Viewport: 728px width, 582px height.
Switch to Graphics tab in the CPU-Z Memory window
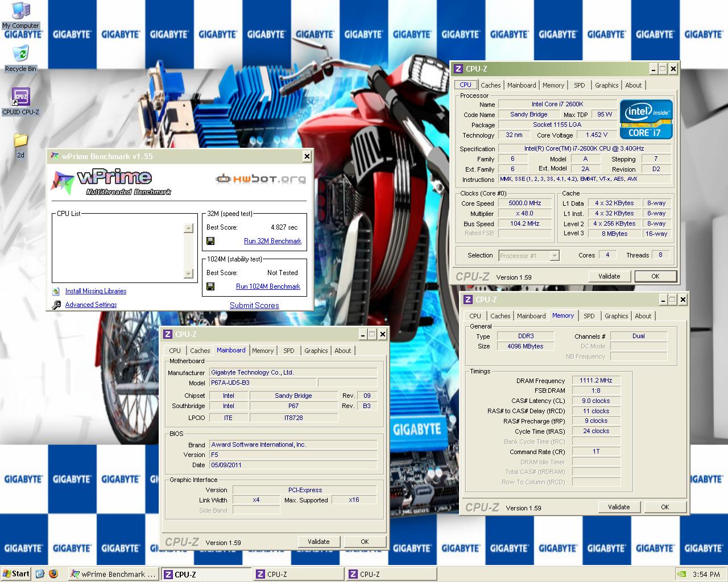click(617, 316)
